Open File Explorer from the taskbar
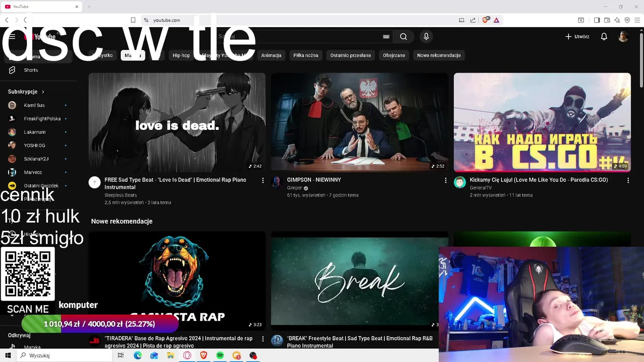 (x=171, y=355)
